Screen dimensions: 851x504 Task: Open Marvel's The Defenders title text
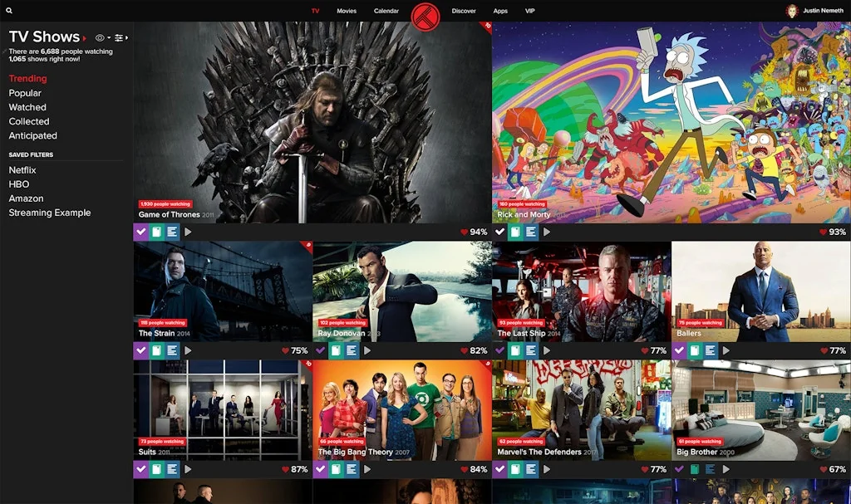[539, 452]
